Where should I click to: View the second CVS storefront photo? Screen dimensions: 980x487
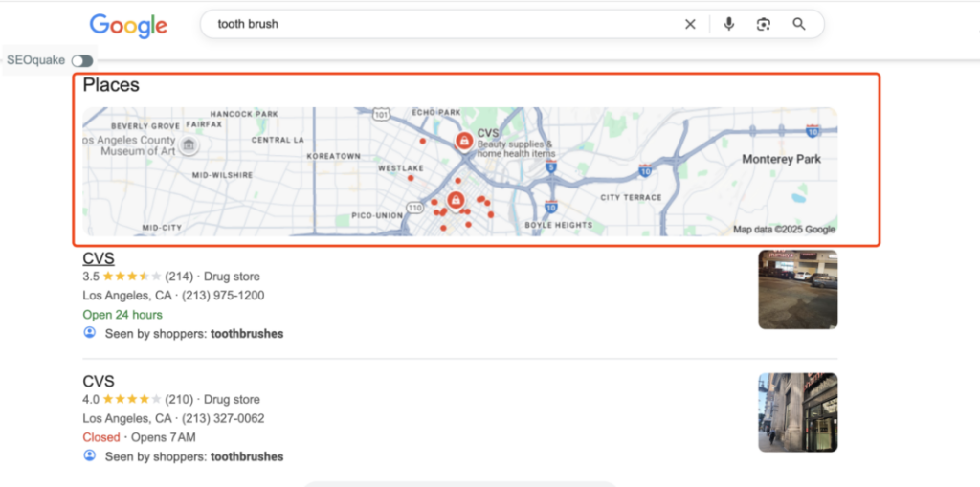pyautogui.click(x=797, y=412)
